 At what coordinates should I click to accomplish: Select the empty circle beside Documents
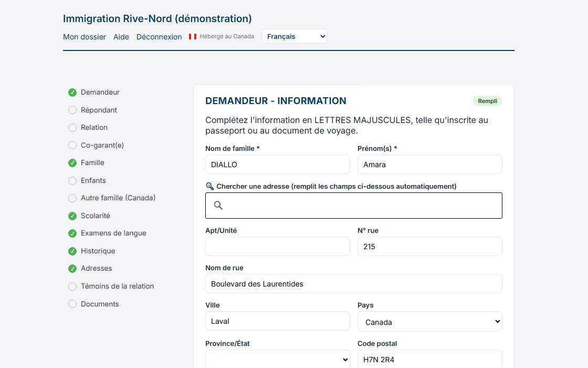click(72, 304)
